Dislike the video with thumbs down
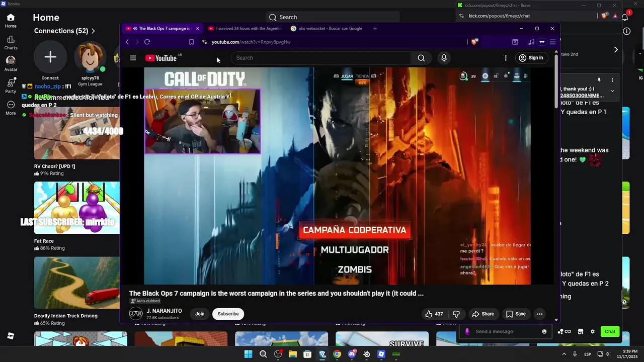Image resolution: width=644 pixels, height=362 pixels. pos(456,314)
